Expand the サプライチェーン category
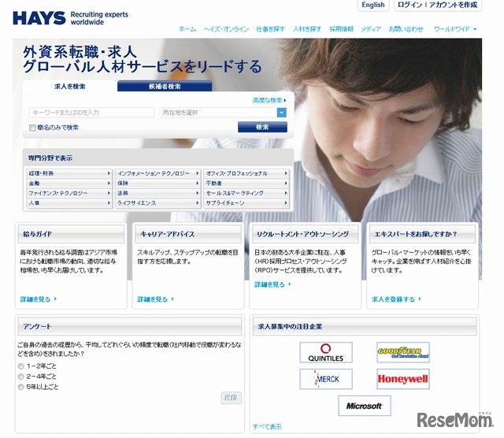The image size is (504, 438). (x=246, y=203)
